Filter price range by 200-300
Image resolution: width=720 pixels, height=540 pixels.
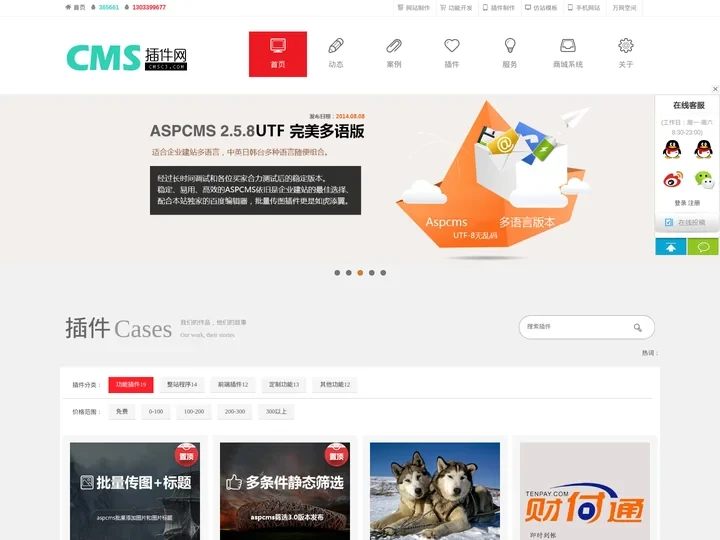235,412
